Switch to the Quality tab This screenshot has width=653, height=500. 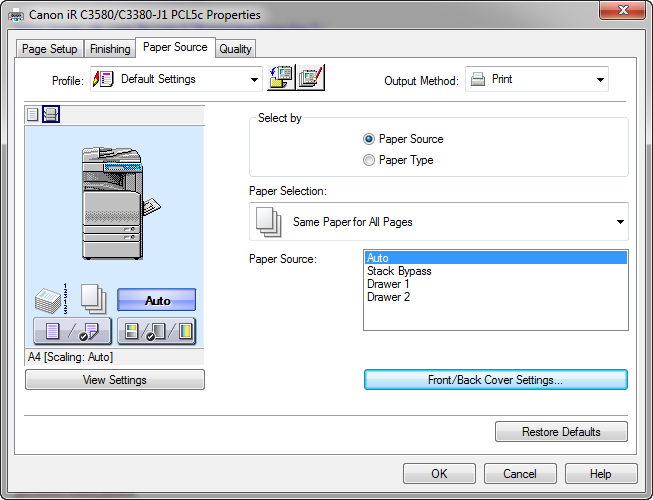(235, 49)
